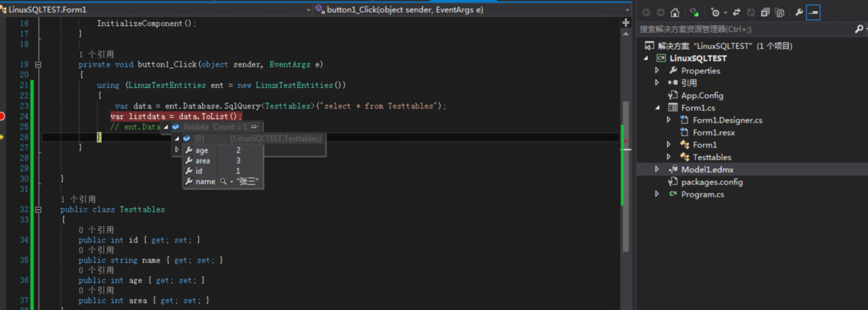Pin the listdata data tip
The height and width of the screenshot is (310, 868).
(255, 127)
